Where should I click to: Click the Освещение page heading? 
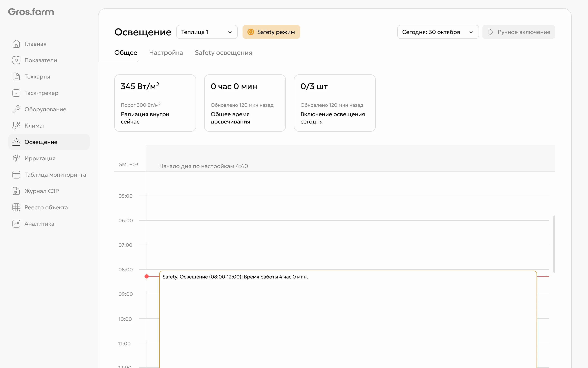[143, 32]
